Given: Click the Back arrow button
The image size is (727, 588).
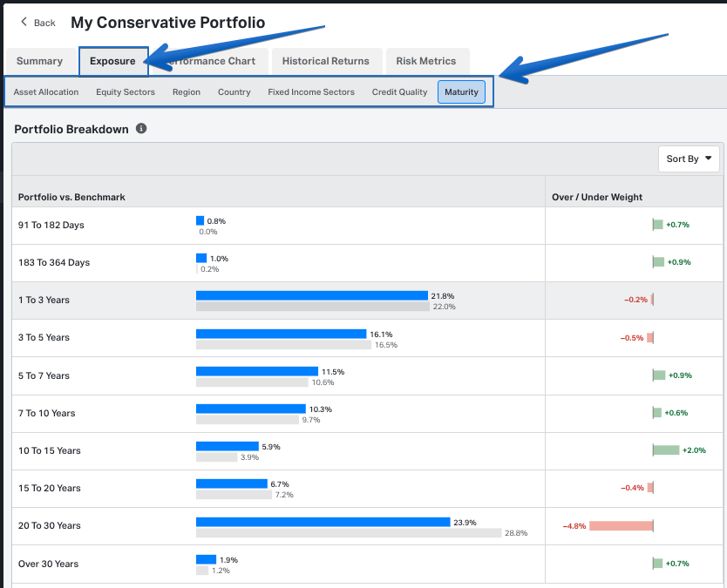Looking at the screenshot, I should 37,23.
